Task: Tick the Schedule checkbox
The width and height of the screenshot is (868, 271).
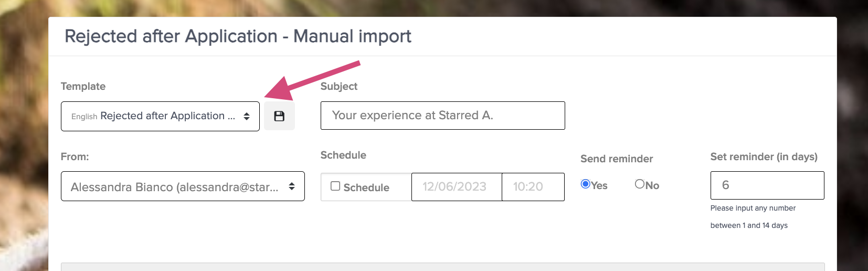Action: click(x=335, y=186)
